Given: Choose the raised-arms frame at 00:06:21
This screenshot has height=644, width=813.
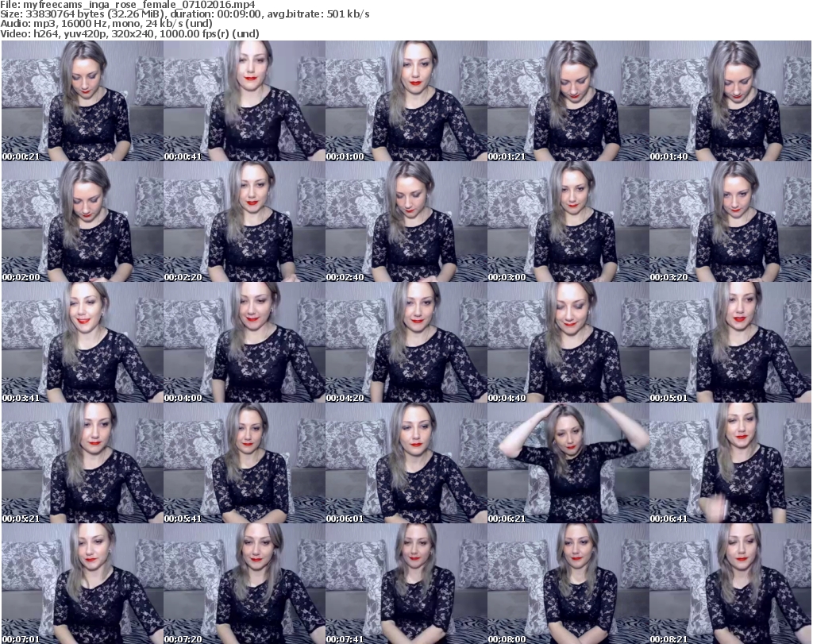Looking at the screenshot, I should (x=568, y=463).
